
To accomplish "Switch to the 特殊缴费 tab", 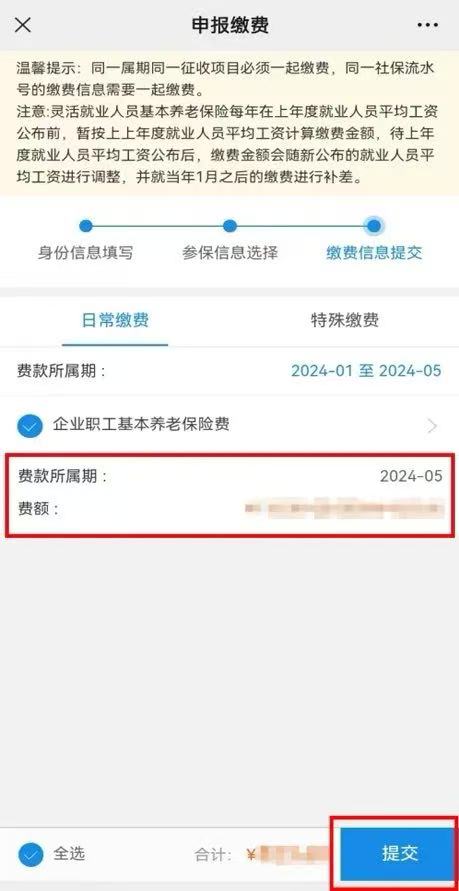I will click(x=345, y=320).
